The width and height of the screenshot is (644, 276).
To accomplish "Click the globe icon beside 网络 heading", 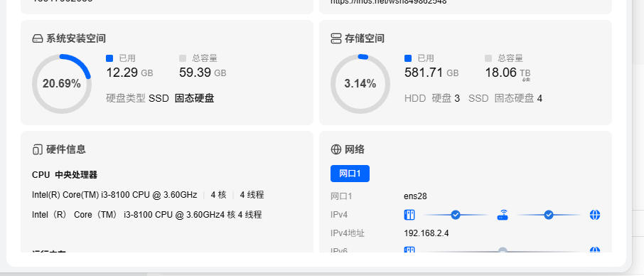I will 336,149.
